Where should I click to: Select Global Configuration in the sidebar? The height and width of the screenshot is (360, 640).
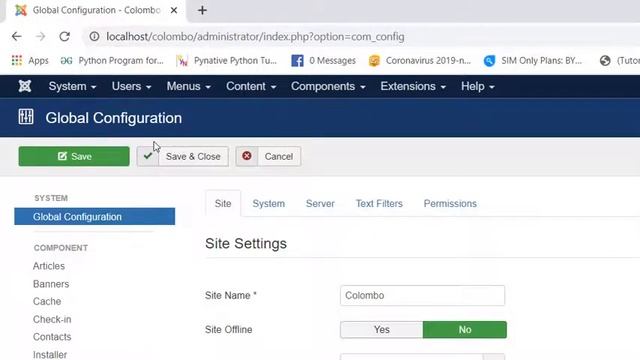pos(95,216)
